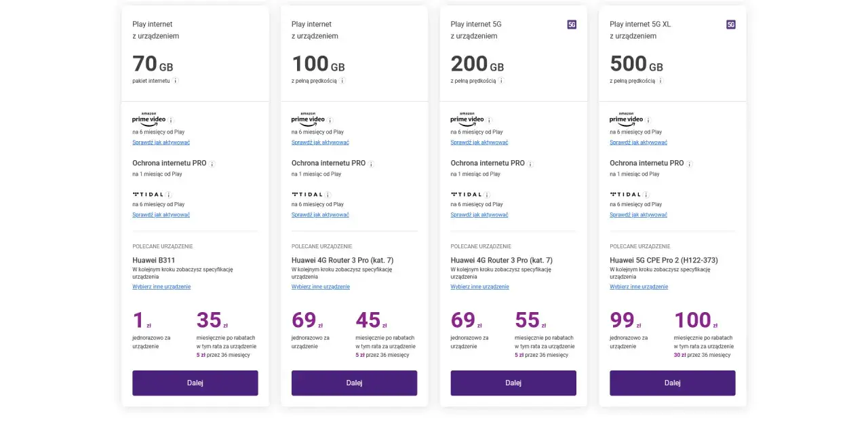
Task: Click the 99 zł one-time device price
Action: pyautogui.click(x=625, y=320)
